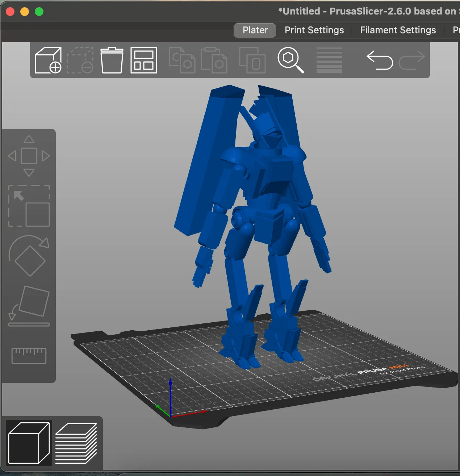
Task: Select the Measure ruler tool
Action: (29, 356)
